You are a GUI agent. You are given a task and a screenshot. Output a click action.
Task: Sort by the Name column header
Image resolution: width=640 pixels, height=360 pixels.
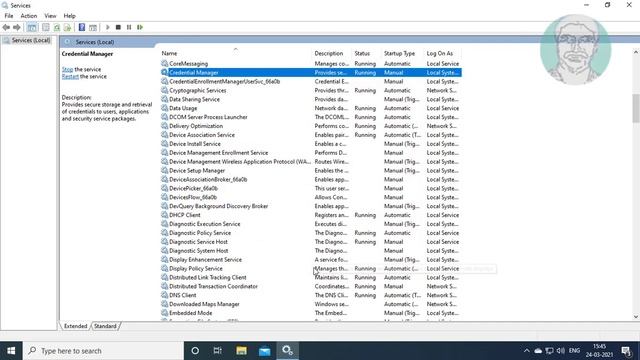(x=236, y=53)
